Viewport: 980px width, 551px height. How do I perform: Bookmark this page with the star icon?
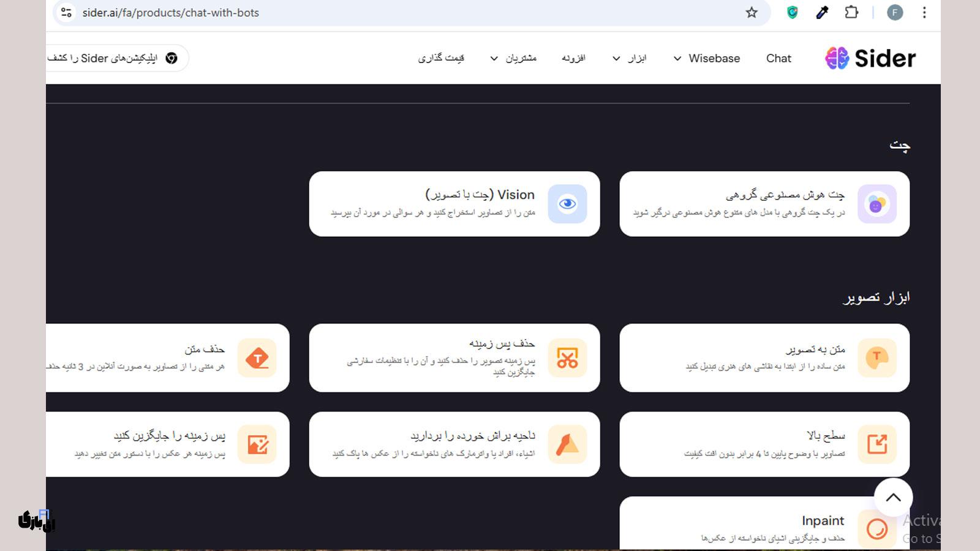pos(752,12)
